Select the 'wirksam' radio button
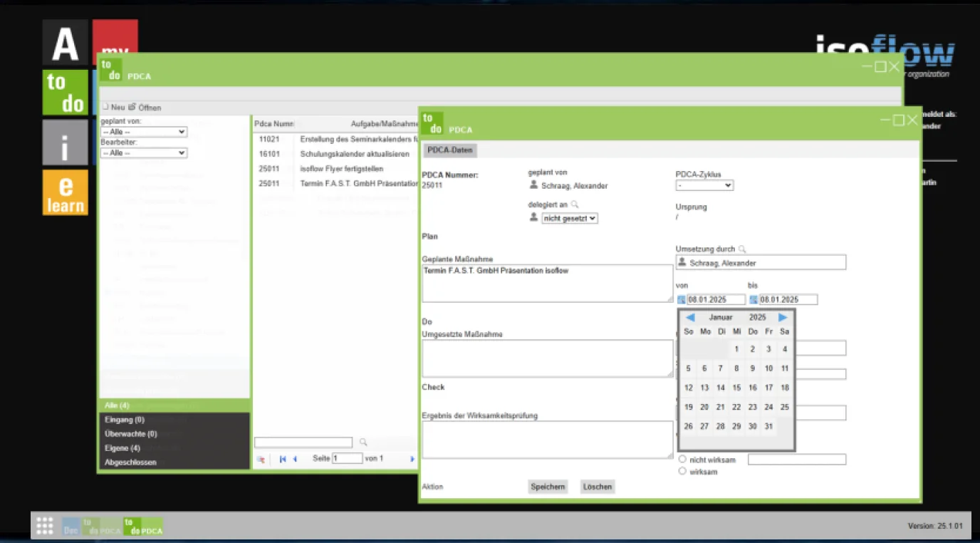 (682, 471)
